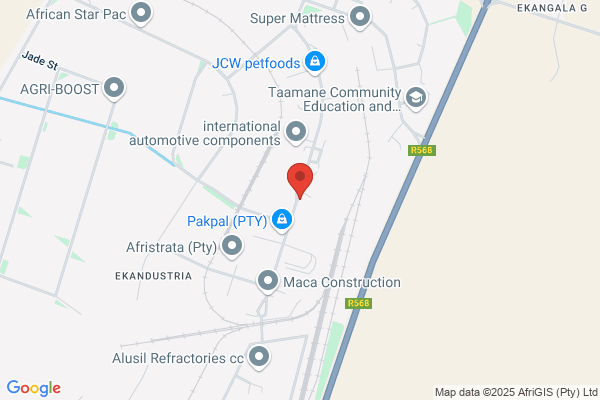Image resolution: width=600 pixels, height=400 pixels.
Task: Click the red location pin marker
Action: pos(300,181)
